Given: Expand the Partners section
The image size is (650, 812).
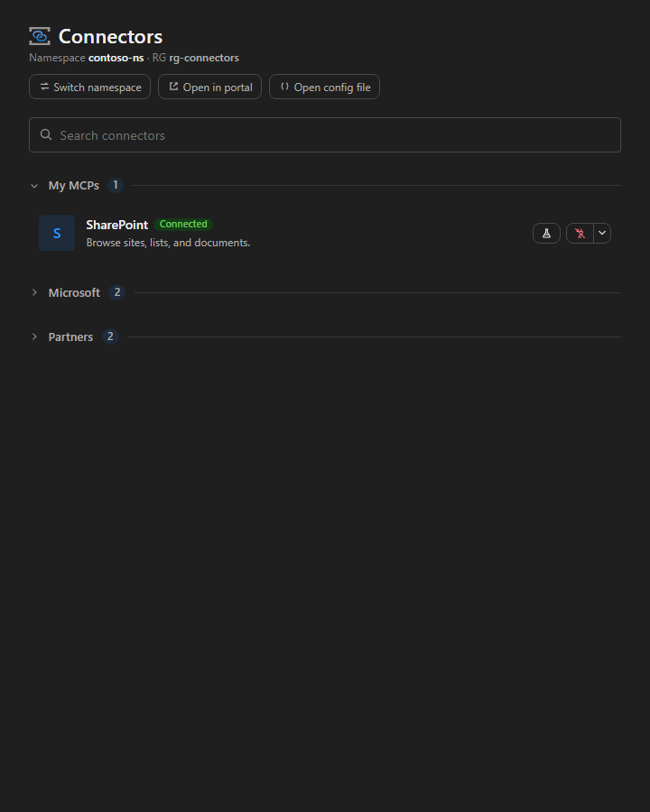Looking at the screenshot, I should 34,337.
